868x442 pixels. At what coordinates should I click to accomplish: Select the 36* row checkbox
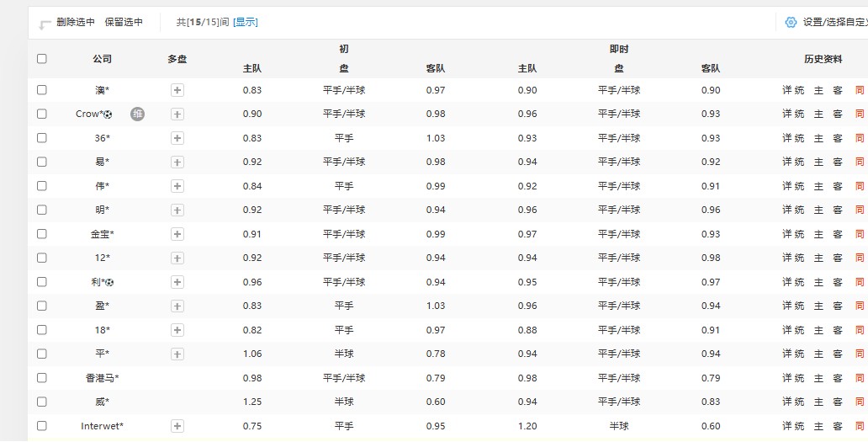pos(41,138)
